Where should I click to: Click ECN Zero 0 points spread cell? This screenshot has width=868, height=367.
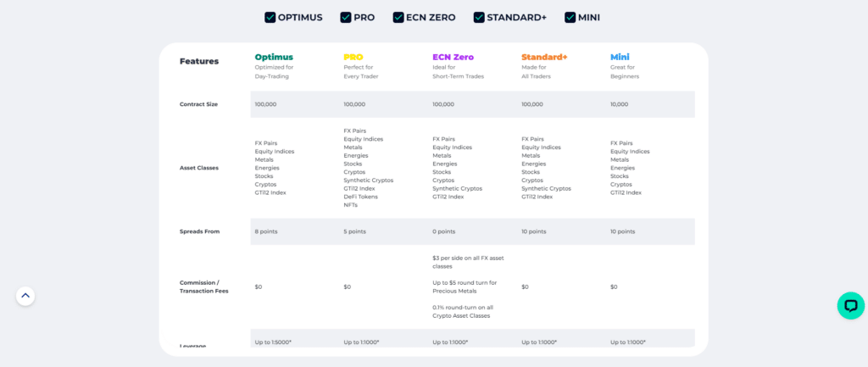(443, 231)
